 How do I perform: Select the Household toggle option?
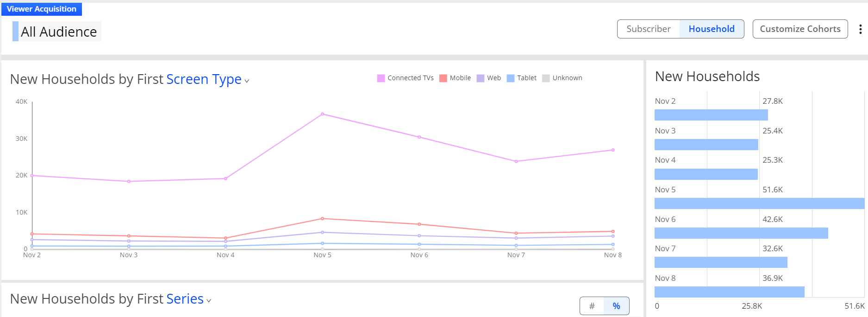tap(712, 29)
